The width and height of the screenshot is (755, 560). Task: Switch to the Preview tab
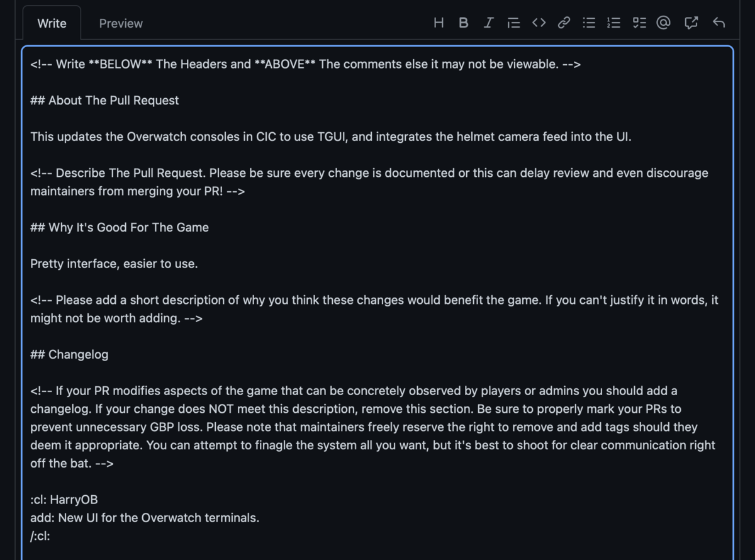click(x=121, y=23)
